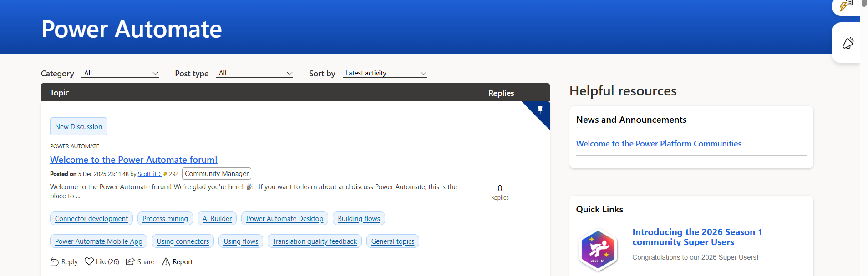Select the Building flows tag
The height and width of the screenshot is (276, 868).
(359, 218)
